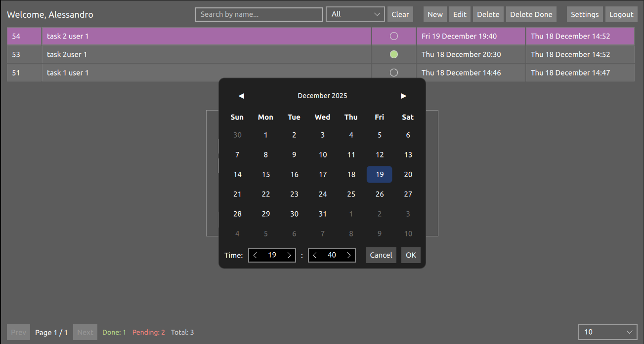The image size is (644, 344).
Task: Decrease the minutes with the left chevron
Action: tap(315, 255)
